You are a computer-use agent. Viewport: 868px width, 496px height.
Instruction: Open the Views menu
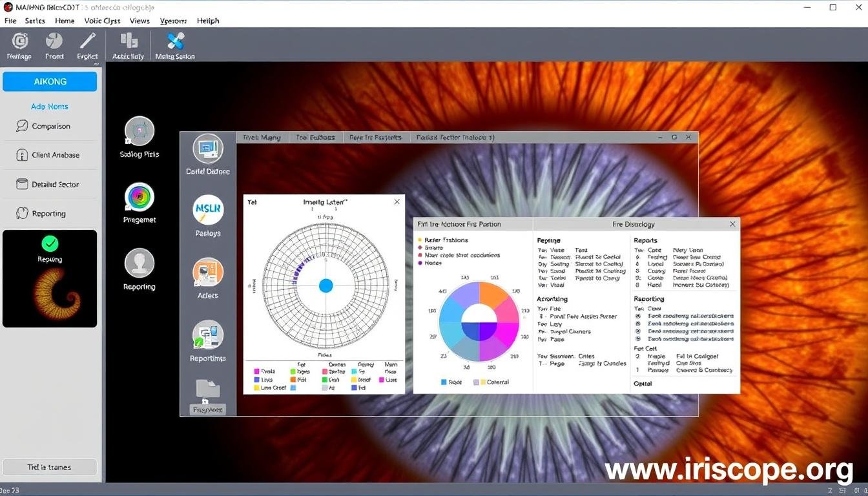point(139,21)
